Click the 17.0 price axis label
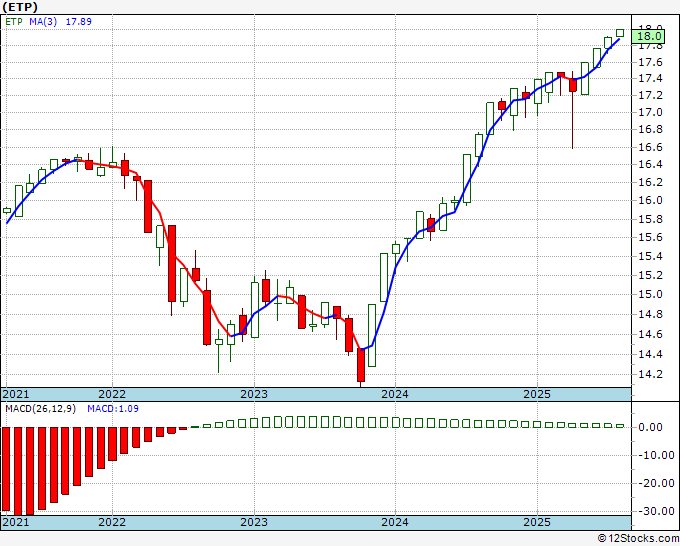Viewport: 680px width, 546px height. click(650, 112)
